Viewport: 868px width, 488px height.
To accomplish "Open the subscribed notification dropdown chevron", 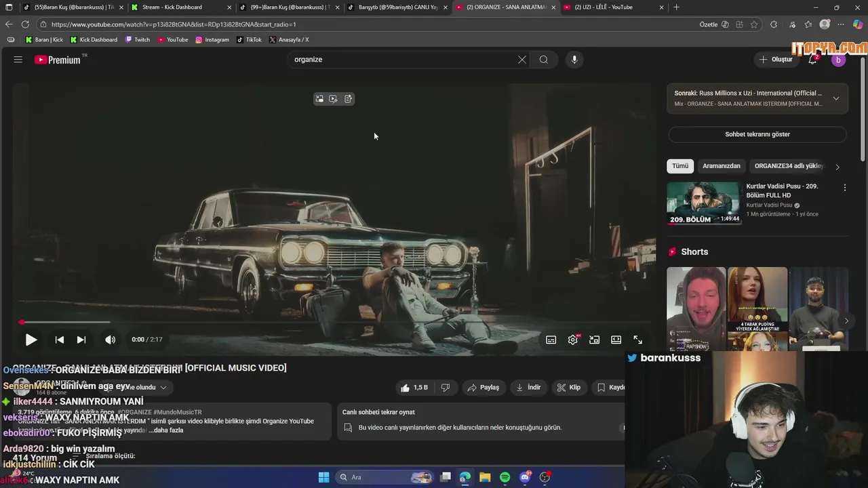I will point(163,388).
